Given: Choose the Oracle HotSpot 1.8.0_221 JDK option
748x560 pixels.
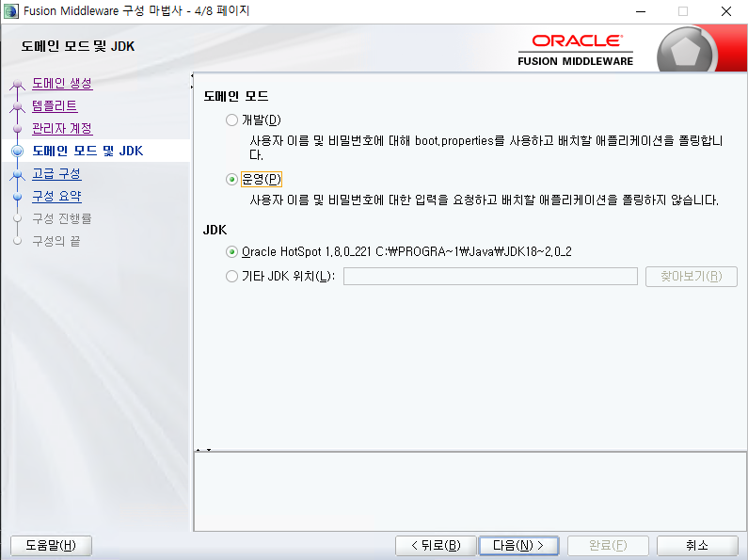Looking at the screenshot, I should (231, 252).
